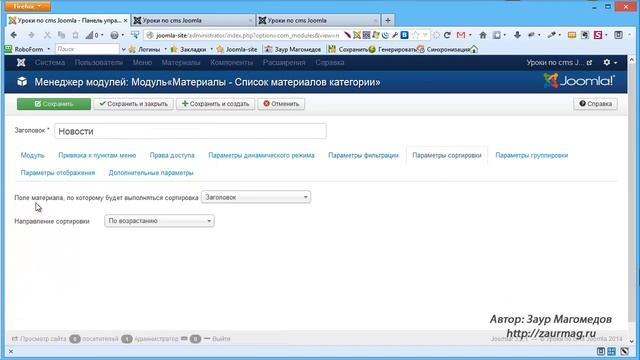The image size is (640, 360).
Task: Switch to second browser tab Уроки по cms Joomla
Action: tap(193, 20)
